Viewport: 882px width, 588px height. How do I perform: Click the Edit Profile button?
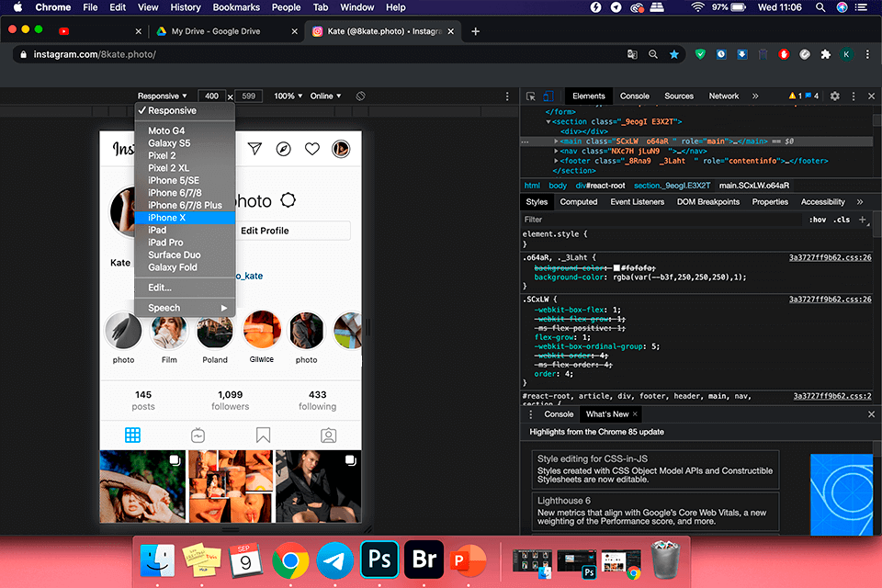[265, 231]
